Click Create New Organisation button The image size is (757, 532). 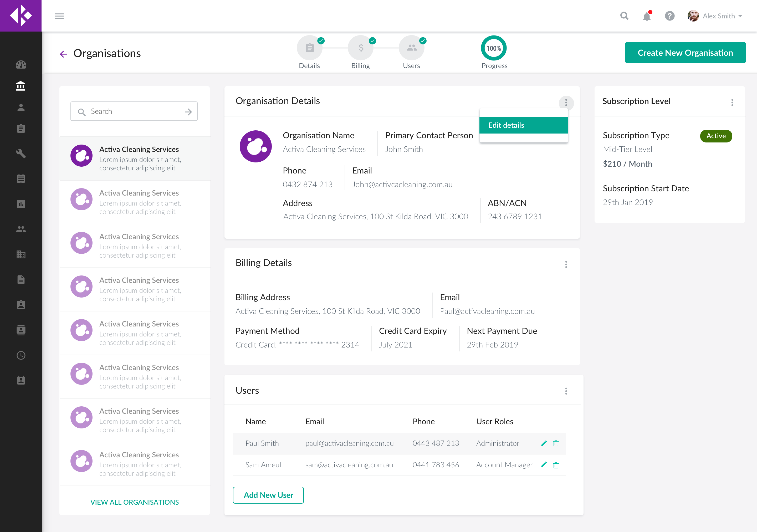pyautogui.click(x=685, y=53)
